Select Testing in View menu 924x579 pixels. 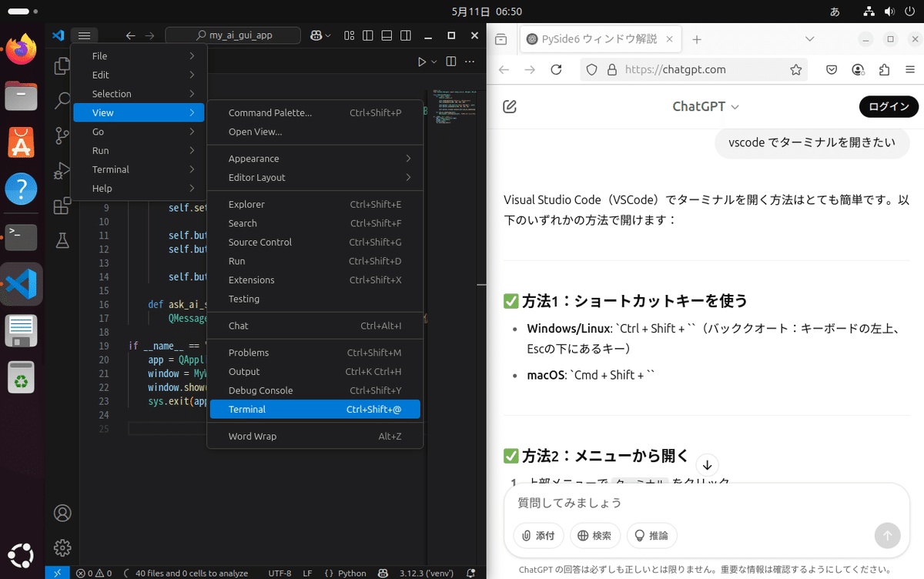tap(315, 299)
